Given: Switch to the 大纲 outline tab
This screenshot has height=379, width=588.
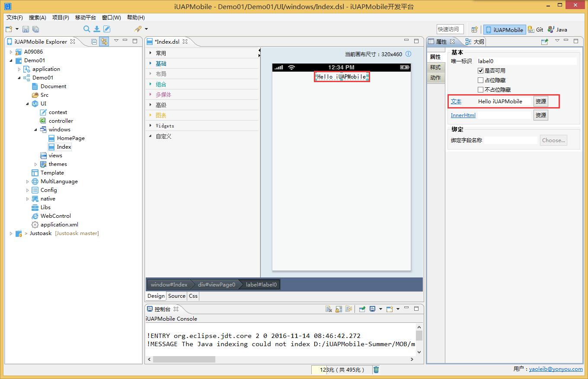Looking at the screenshot, I should tap(475, 41).
